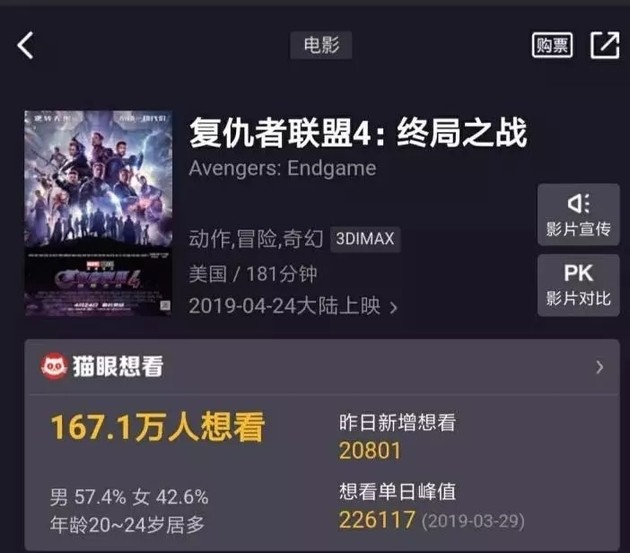This screenshot has height=553, width=630.
Task: Tap the share icon at top right
Action: tap(605, 45)
